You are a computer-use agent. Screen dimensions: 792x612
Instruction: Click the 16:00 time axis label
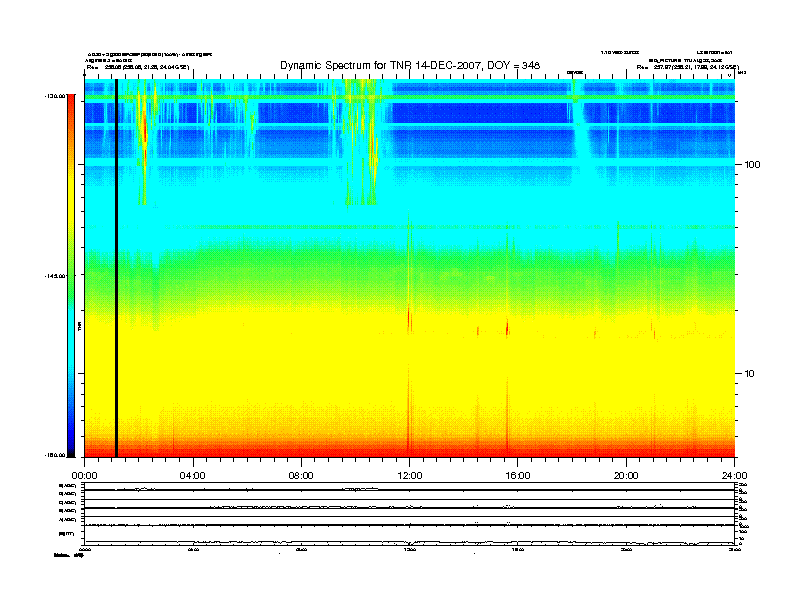tap(518, 476)
